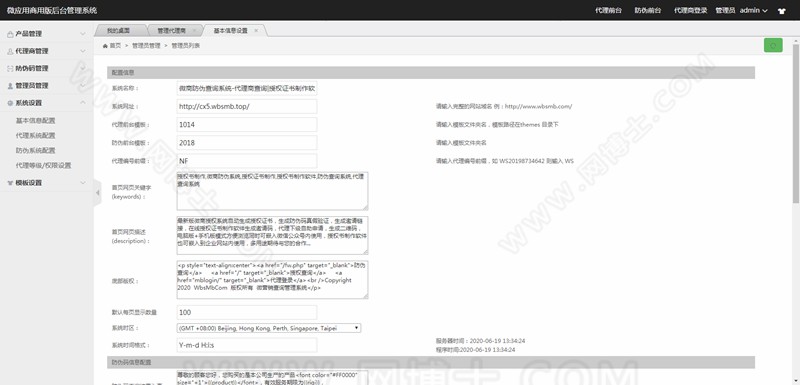
Task: Click the hint mentioning WS20198734642
Action: point(505,161)
